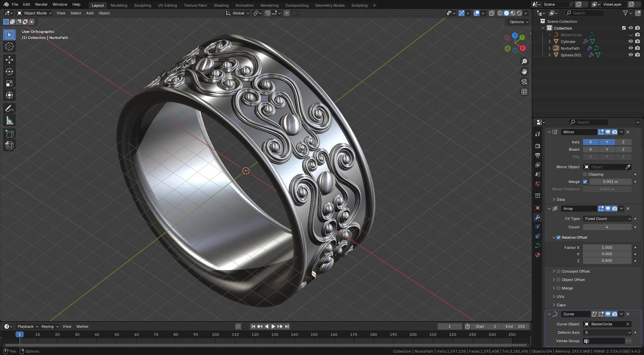Adjust the Relative Offset Factor X field
This screenshot has width=644, height=355.
[607, 248]
